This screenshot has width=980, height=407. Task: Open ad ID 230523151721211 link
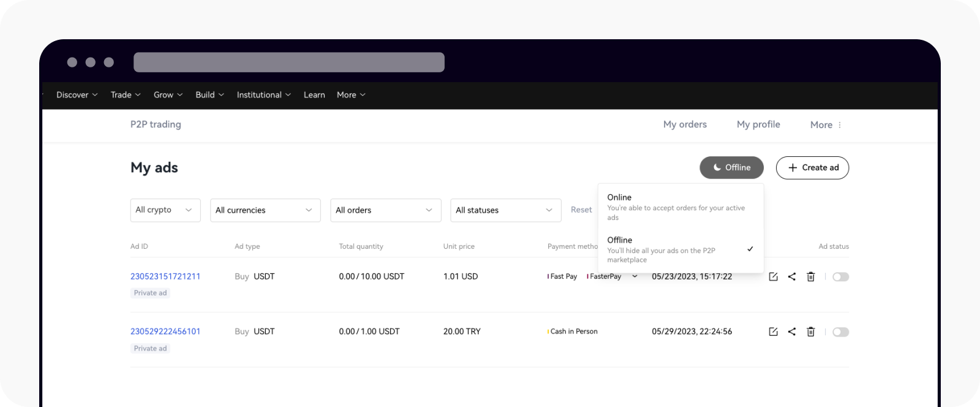tap(165, 276)
